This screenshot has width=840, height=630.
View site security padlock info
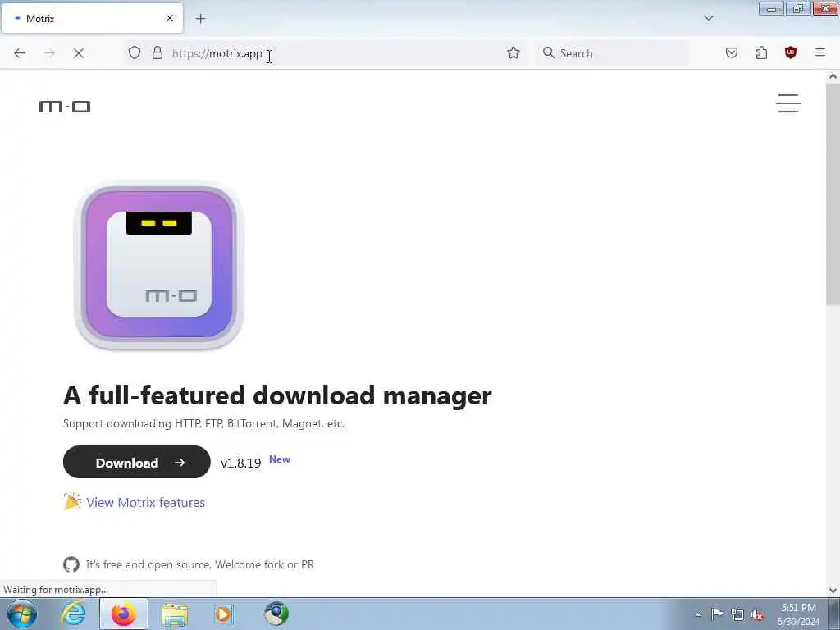[157, 52]
